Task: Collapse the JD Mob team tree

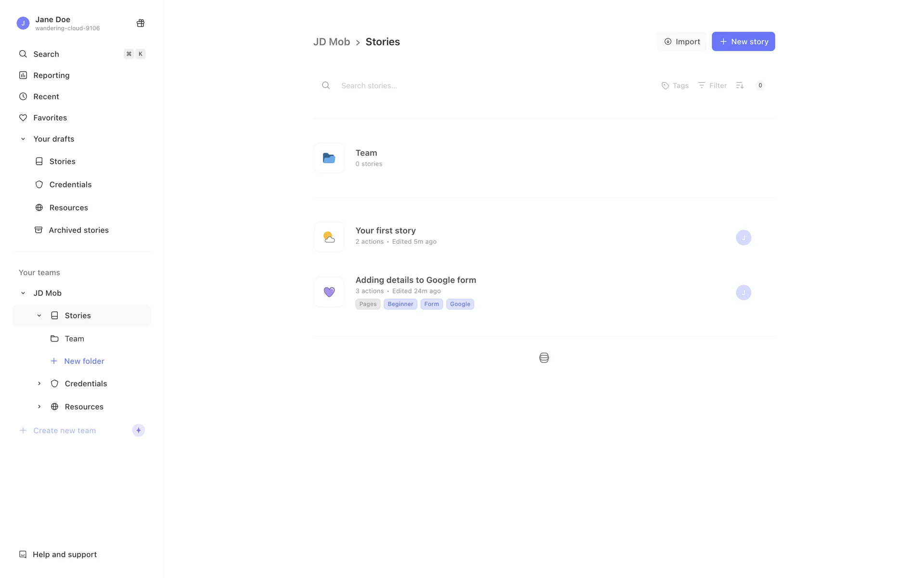Action: (23, 293)
